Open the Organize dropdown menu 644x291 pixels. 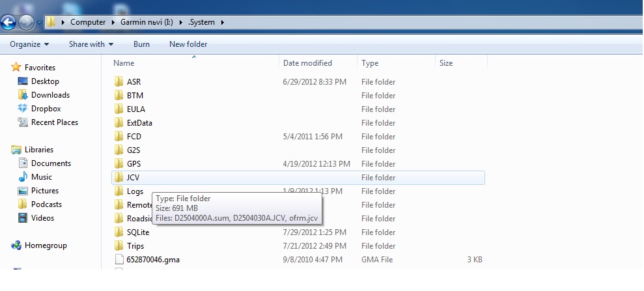(x=29, y=44)
